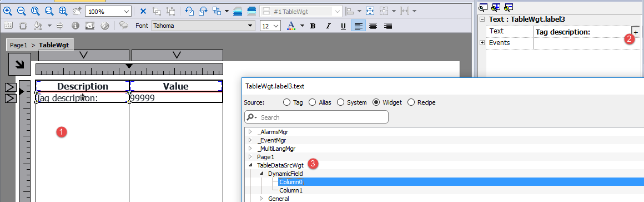This screenshot has height=202, width=644.
Task: Toggle bold text formatting
Action: [x=313, y=26]
